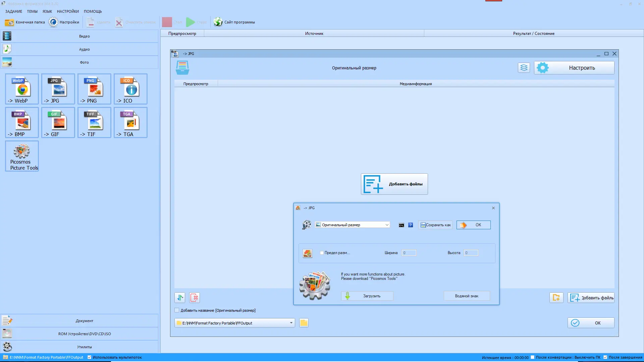Open the GIF conversion format icon
The height and width of the screenshot is (362, 644).
point(58,122)
